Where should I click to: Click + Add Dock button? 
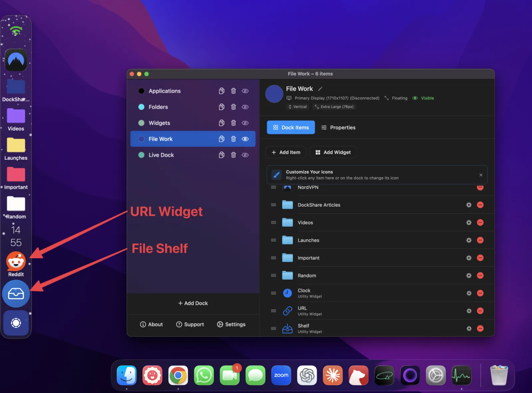tap(193, 303)
